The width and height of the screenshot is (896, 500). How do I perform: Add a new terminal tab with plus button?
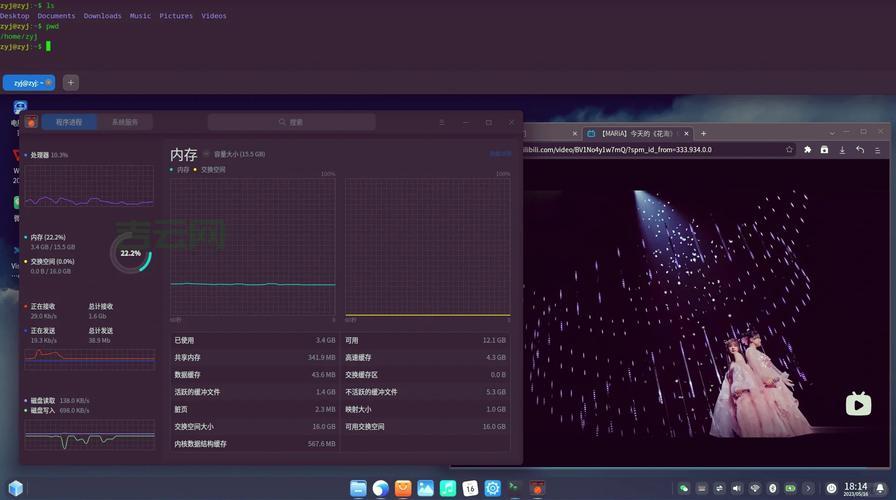tap(71, 83)
